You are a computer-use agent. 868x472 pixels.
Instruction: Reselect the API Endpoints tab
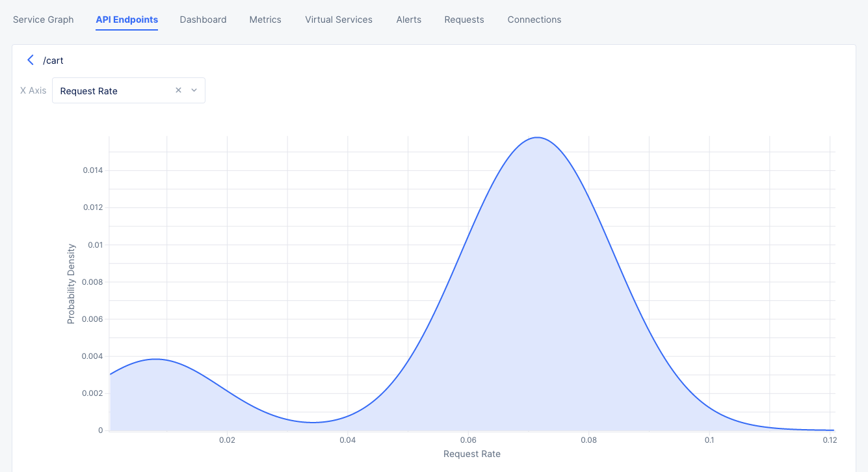pyautogui.click(x=127, y=20)
